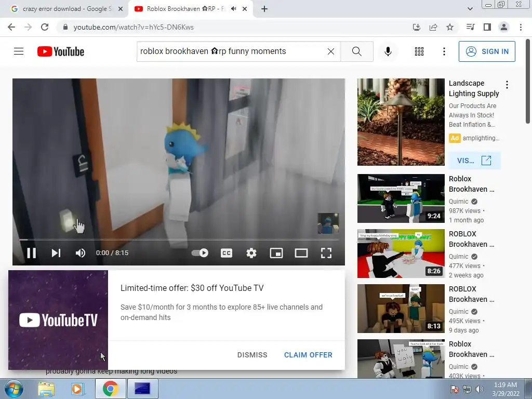This screenshot has height=399, width=532.
Task: Open Windows Start menu
Action: [14, 389]
